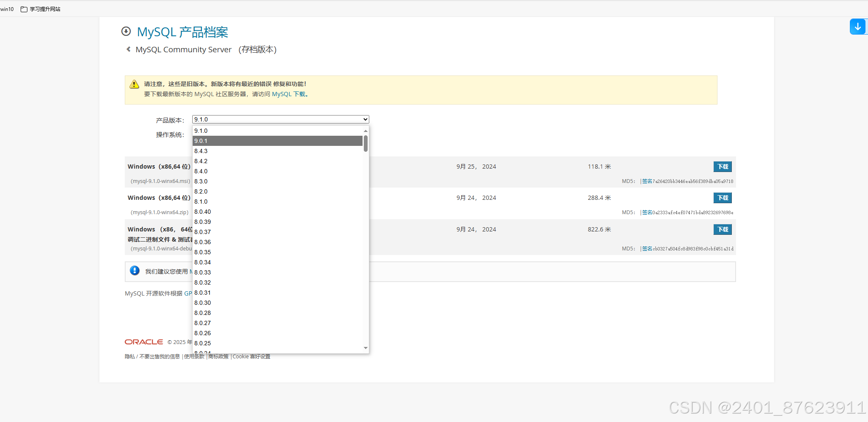
Task: Click the version list scrollbar up arrow
Action: coord(365,131)
